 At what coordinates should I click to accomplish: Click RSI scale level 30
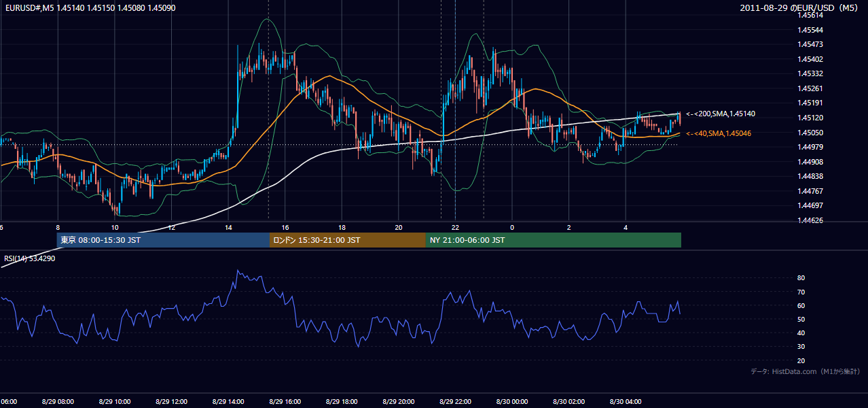pos(801,347)
